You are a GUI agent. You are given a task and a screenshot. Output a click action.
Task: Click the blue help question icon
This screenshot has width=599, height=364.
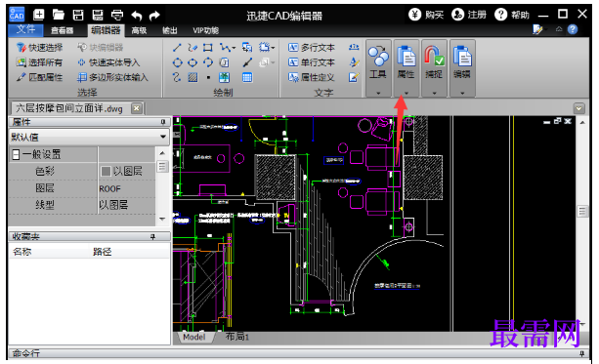(573, 29)
